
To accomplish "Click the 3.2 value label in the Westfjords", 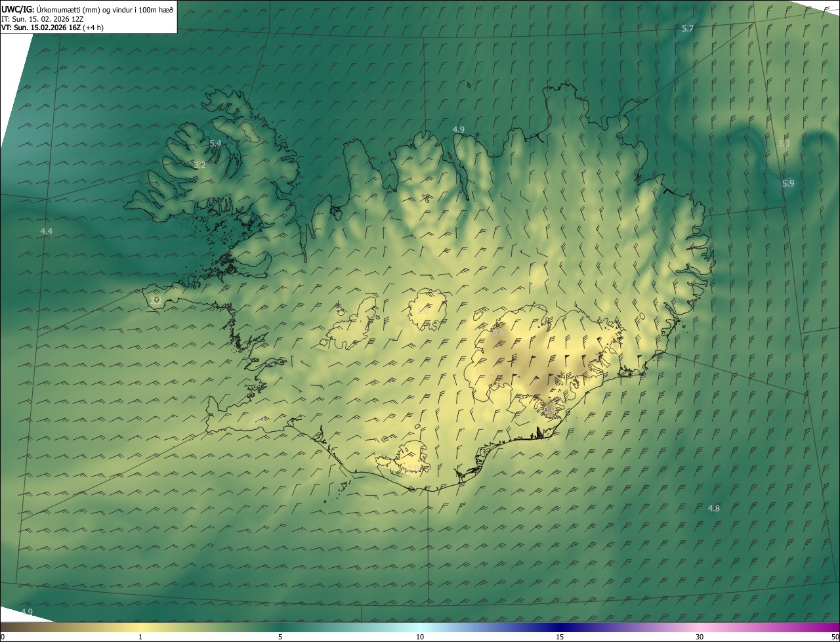I will pyautogui.click(x=199, y=165).
